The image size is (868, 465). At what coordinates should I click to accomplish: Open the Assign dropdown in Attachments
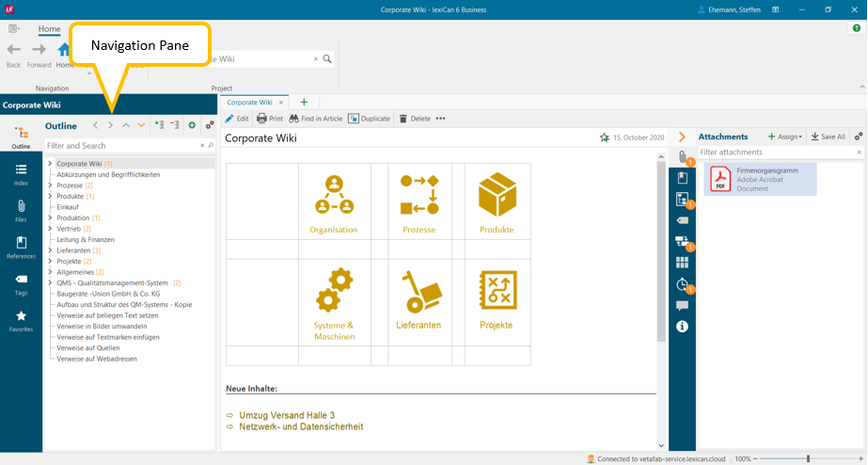785,136
